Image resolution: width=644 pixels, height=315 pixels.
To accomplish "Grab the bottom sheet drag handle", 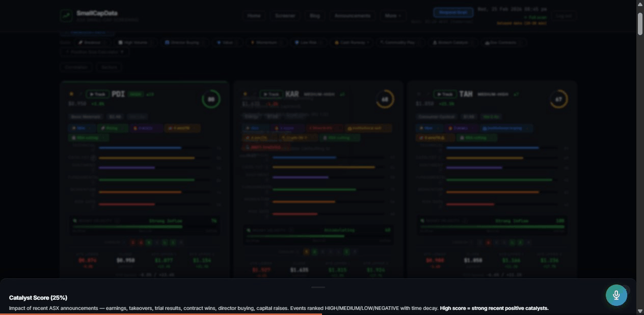I will click(318, 288).
